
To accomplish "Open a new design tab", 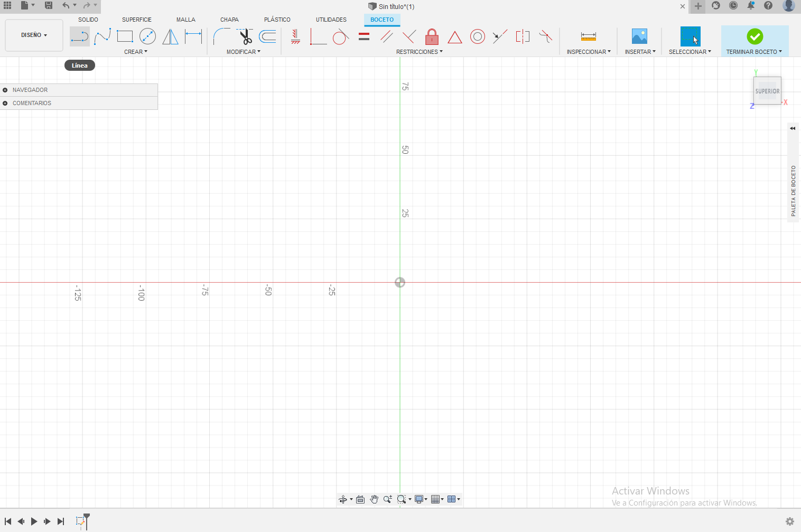I will pos(698,6).
